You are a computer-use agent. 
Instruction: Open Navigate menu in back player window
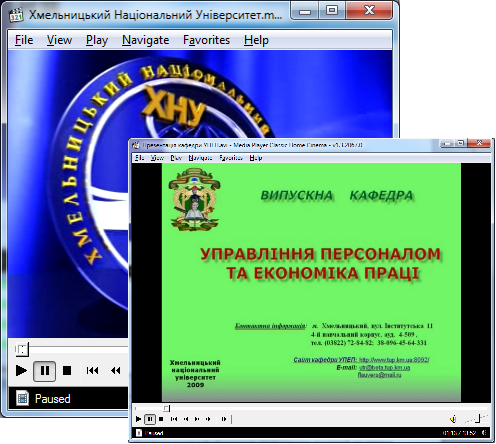[145, 40]
